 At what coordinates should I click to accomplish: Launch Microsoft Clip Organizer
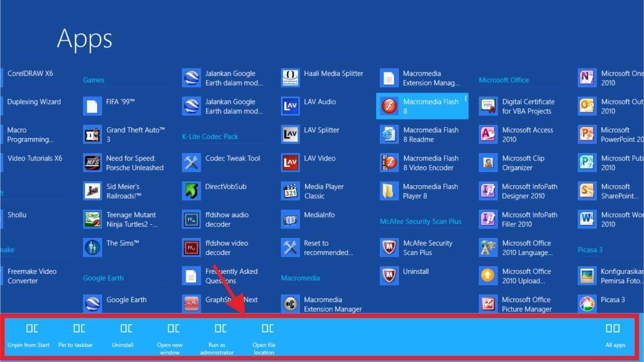pyautogui.click(x=512, y=163)
